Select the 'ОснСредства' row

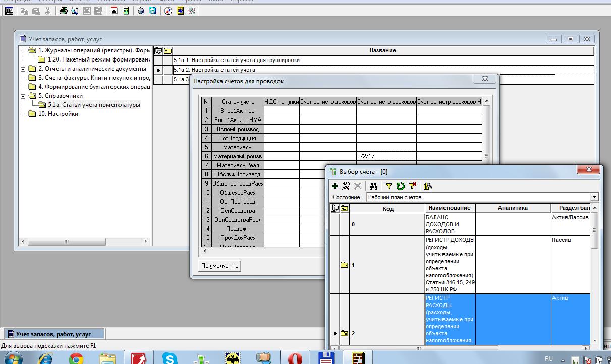238,211
